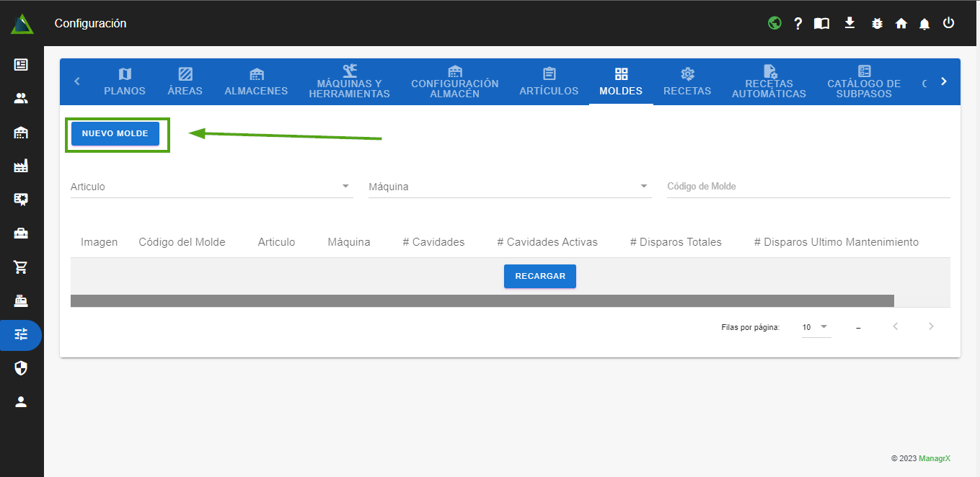Screen dimensions: 980x477
Task: Click the globe language icon
Action: click(x=774, y=23)
